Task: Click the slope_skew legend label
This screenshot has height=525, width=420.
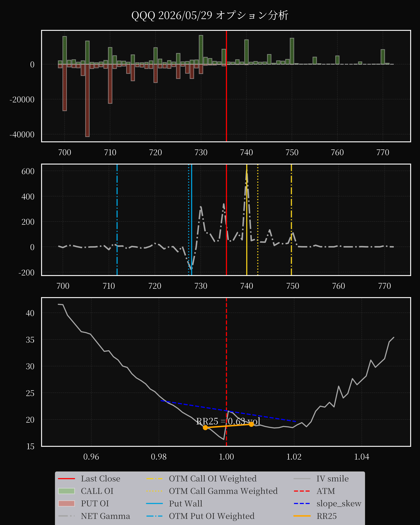Action: (x=339, y=503)
